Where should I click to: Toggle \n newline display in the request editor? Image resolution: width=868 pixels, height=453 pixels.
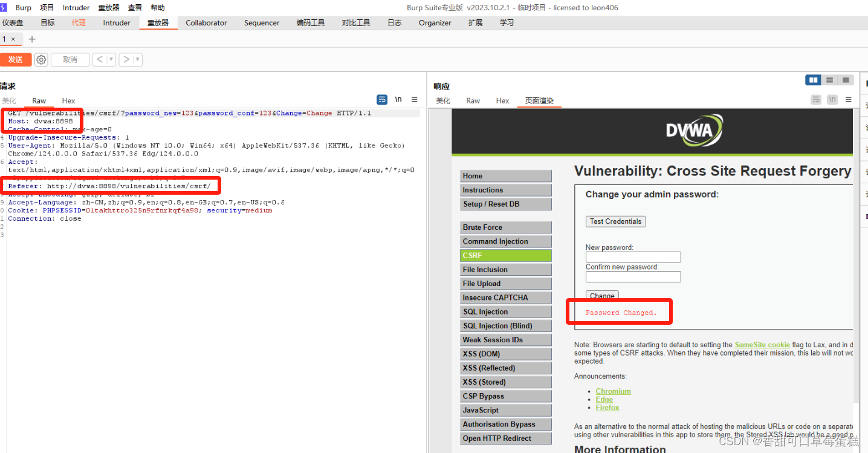coord(397,99)
